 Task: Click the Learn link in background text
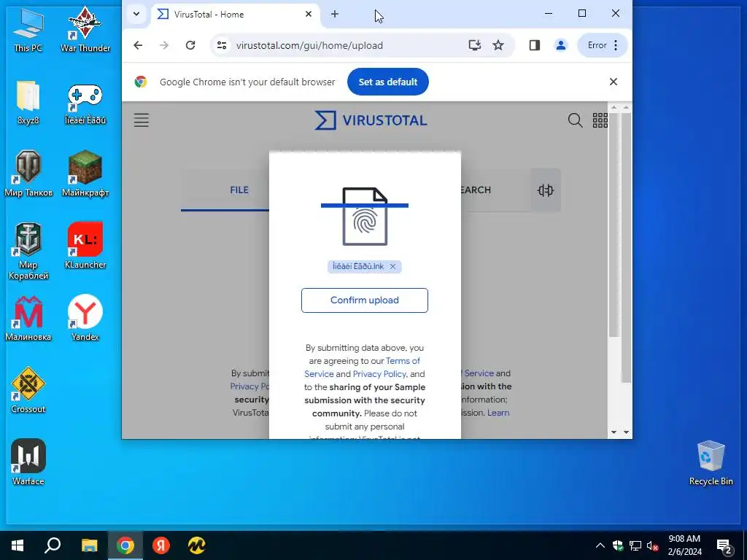(498, 413)
